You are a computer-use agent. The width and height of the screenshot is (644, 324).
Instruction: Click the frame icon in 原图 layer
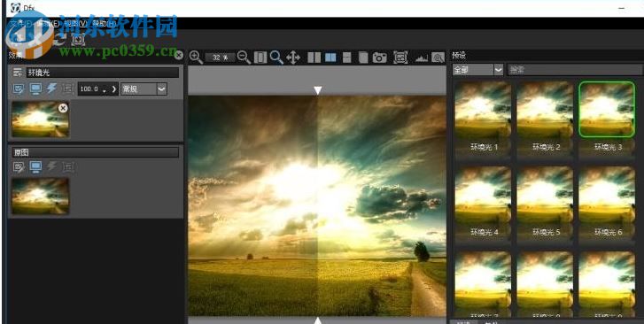point(68,166)
